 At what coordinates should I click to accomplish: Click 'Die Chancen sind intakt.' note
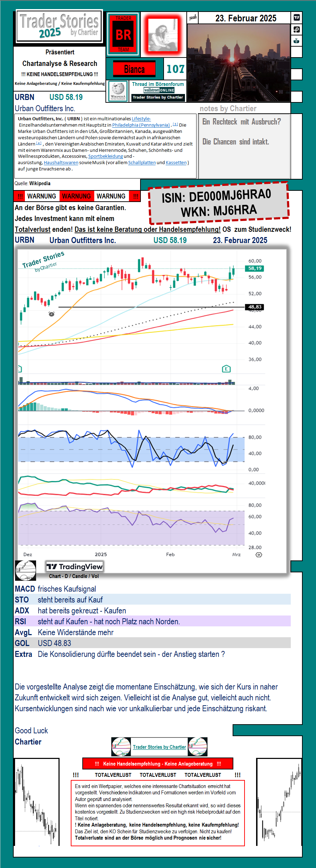[x=236, y=142]
